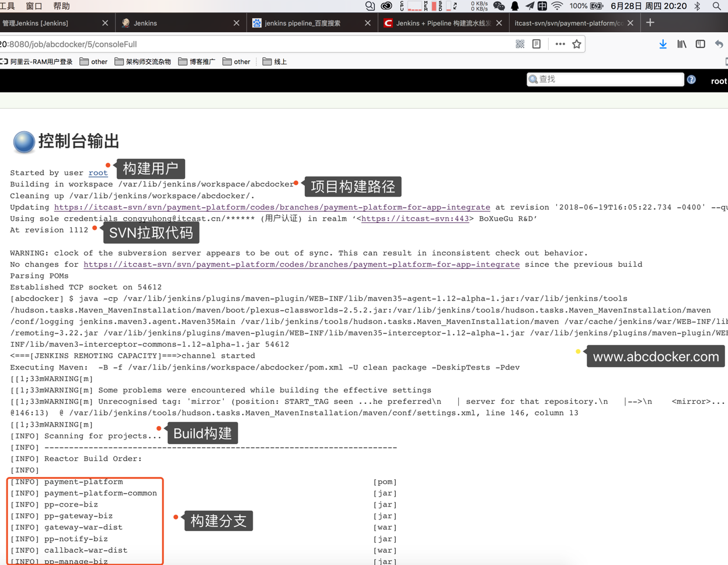Open the Firefox library icon
The width and height of the screenshot is (728, 565).
(x=681, y=44)
